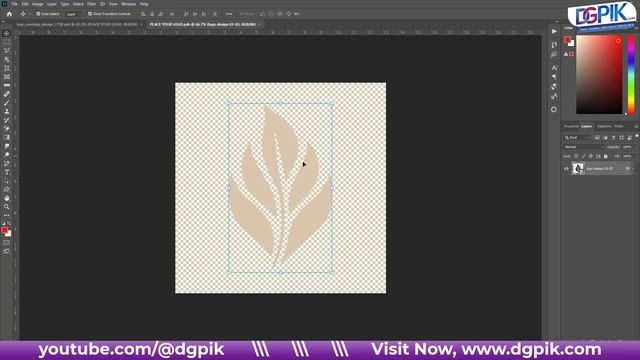640x360 pixels.
Task: Select the Zoom tool
Action: click(7, 207)
